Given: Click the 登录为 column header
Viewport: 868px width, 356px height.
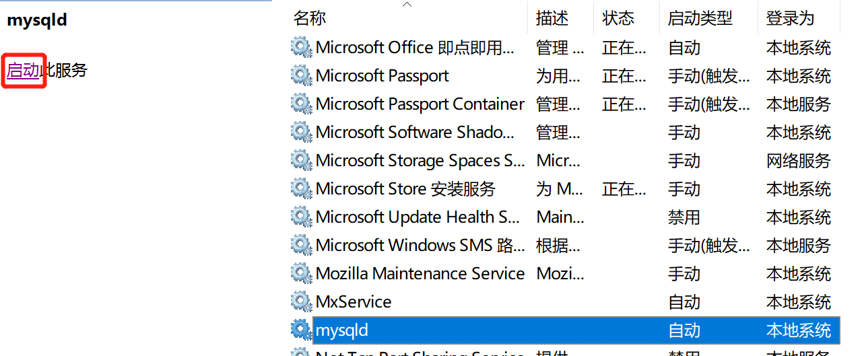Looking at the screenshot, I should click(790, 18).
